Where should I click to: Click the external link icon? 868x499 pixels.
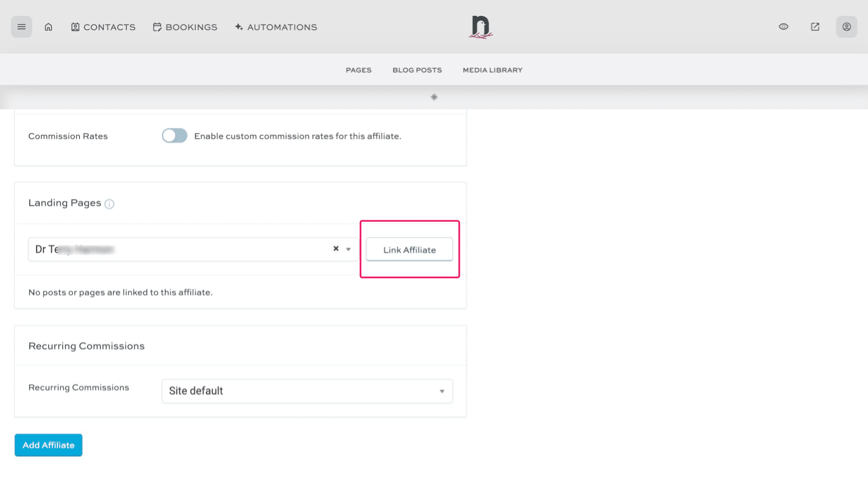[x=815, y=26]
